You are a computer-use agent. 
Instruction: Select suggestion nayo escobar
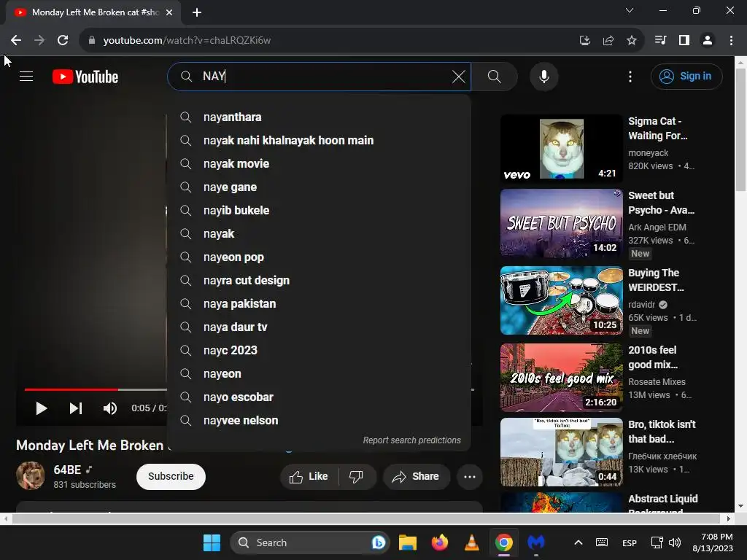click(320, 397)
